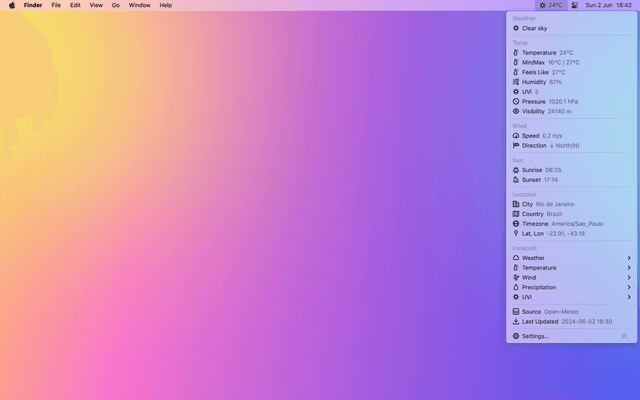Click the Pressure gauge icon
The image size is (640, 400).
(516, 101)
